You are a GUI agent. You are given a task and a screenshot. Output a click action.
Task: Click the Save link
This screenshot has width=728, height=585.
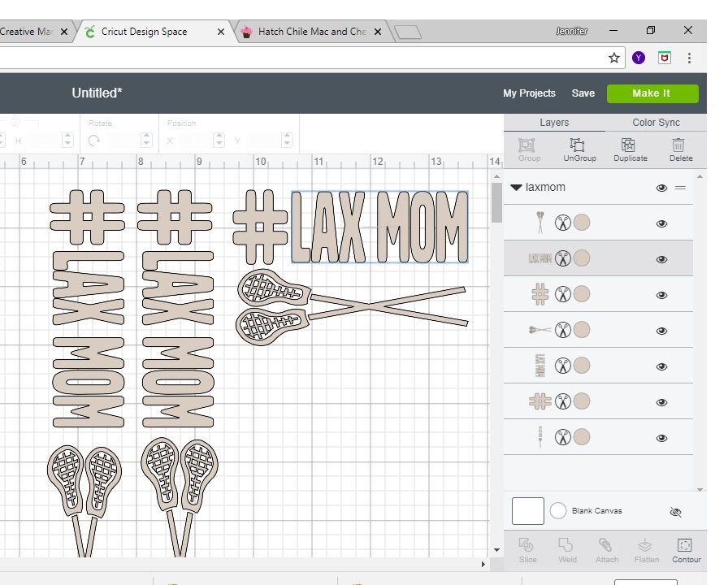583,93
